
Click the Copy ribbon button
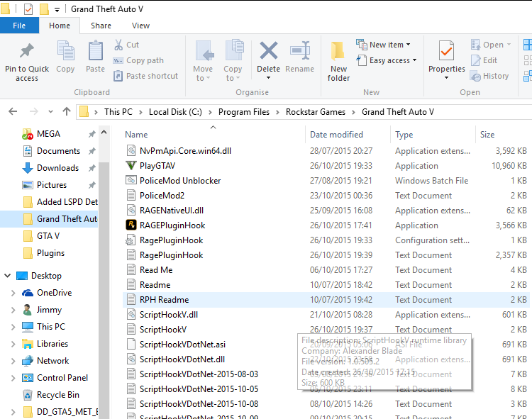pyautogui.click(x=65, y=57)
